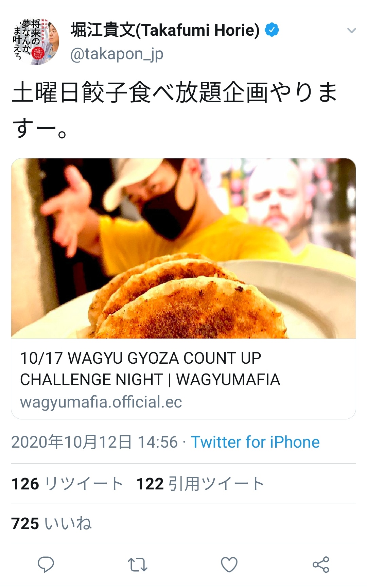This screenshot has width=367, height=588.
Task: Open the @takapon_jp handle
Action: pos(117,54)
